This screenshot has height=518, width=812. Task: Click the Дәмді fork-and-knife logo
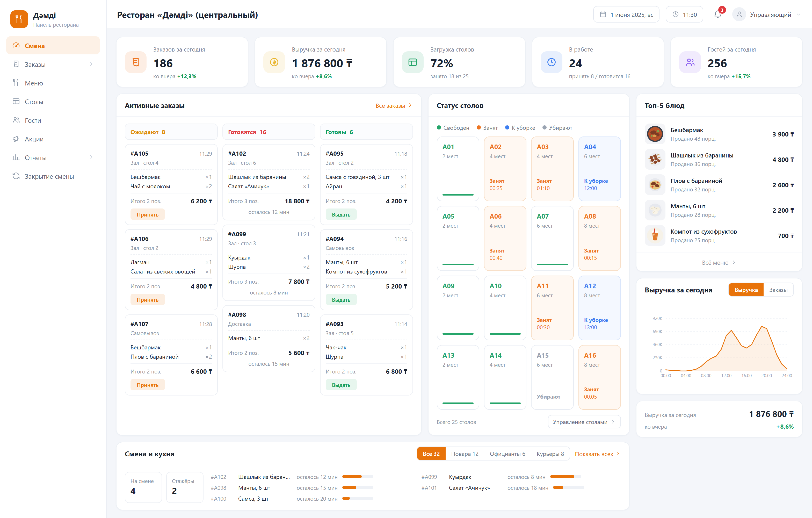(x=19, y=19)
